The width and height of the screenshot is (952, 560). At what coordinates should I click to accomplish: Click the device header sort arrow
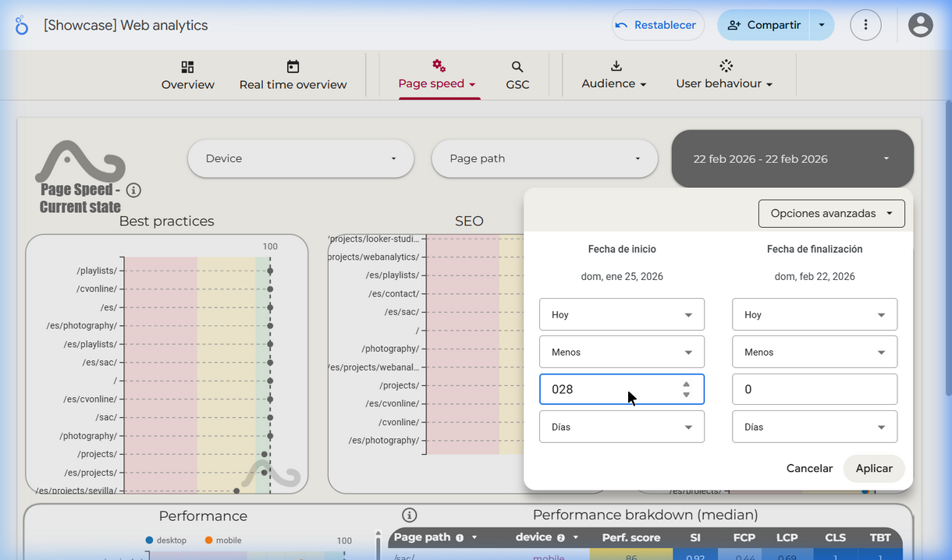point(576,537)
